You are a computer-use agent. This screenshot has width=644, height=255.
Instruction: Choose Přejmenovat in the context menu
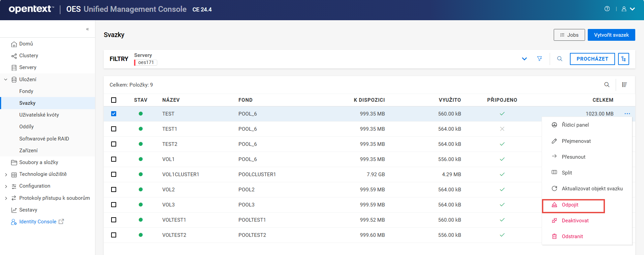(x=576, y=141)
